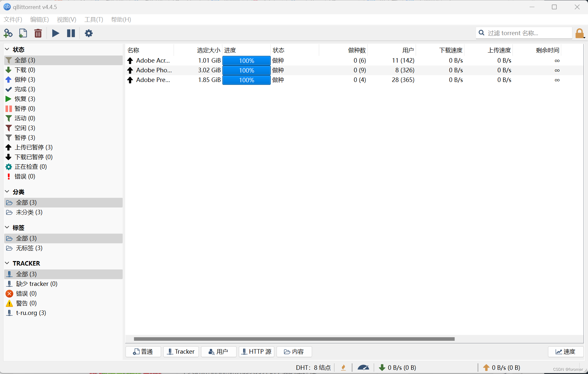The image size is (588, 374).
Task: Sort by 选定大小 column header
Action: point(198,50)
